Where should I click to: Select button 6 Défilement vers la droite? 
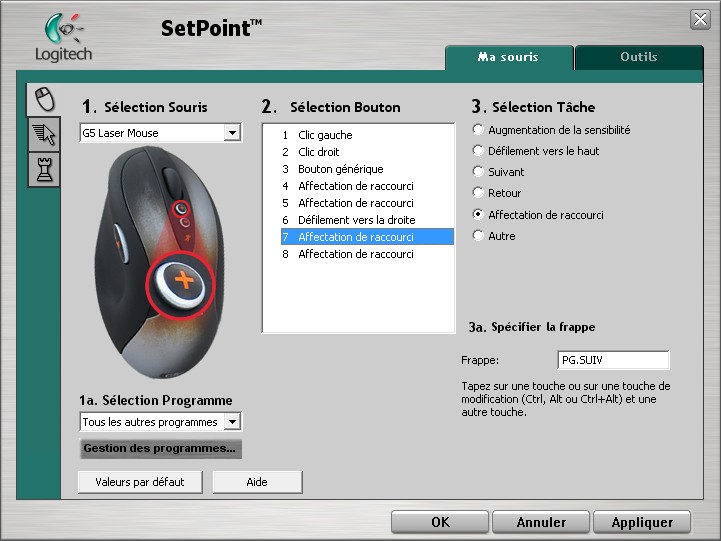[x=367, y=220]
